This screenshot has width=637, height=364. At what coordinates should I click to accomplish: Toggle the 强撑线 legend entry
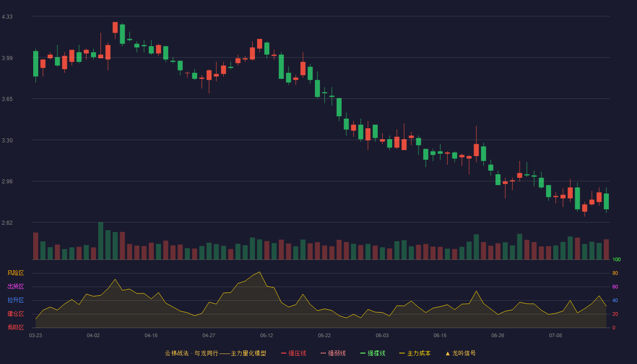tap(373, 353)
